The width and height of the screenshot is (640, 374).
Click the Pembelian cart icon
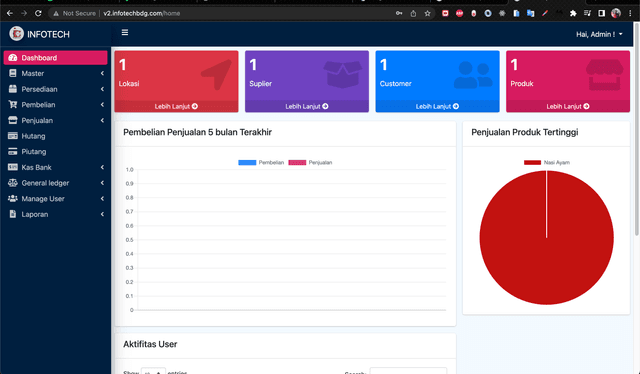click(13, 104)
